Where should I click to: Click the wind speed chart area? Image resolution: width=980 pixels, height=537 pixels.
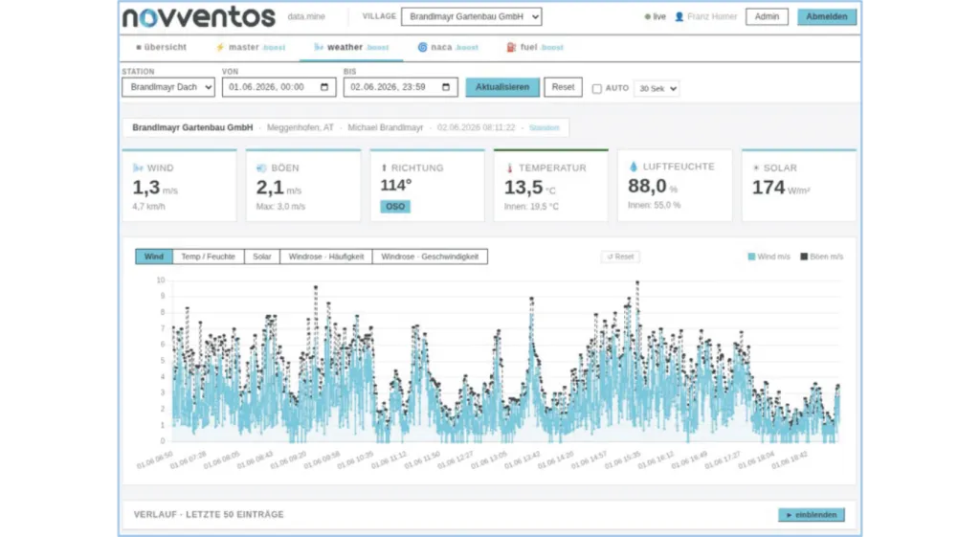coord(505,363)
